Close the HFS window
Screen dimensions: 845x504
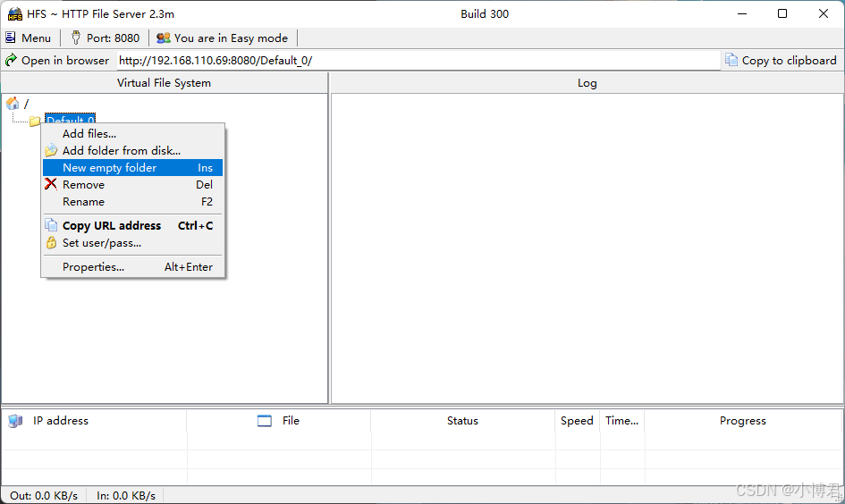824,14
